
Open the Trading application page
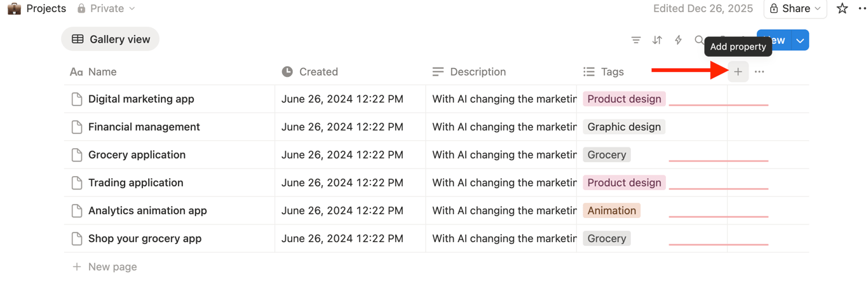(x=135, y=183)
